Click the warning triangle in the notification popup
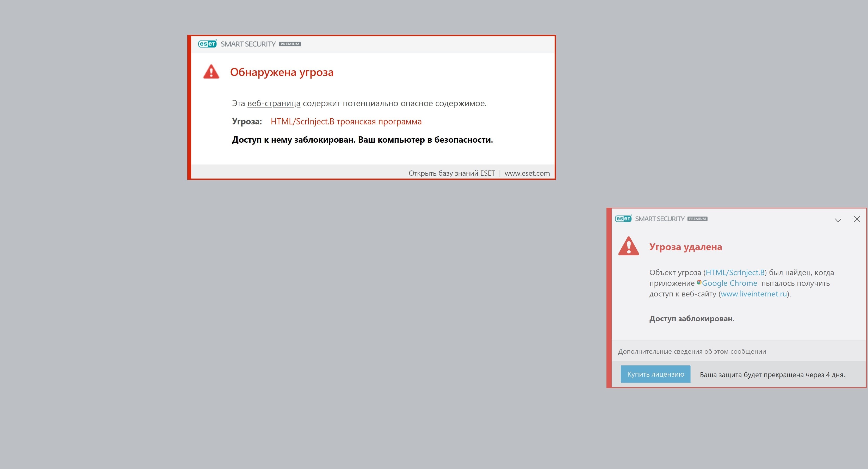Viewport: 868px width, 469px height. click(628, 246)
